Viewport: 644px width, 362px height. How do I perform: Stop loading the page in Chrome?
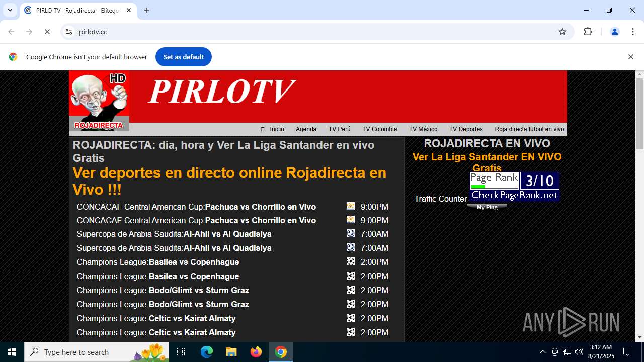coord(47,32)
